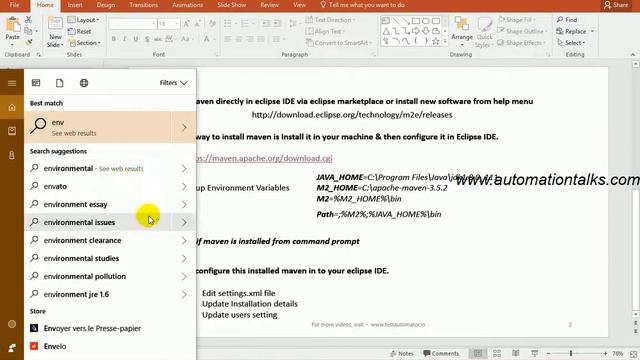Open the search menu hamburger icon
This screenshot has width=640, height=360.
pos(12,83)
